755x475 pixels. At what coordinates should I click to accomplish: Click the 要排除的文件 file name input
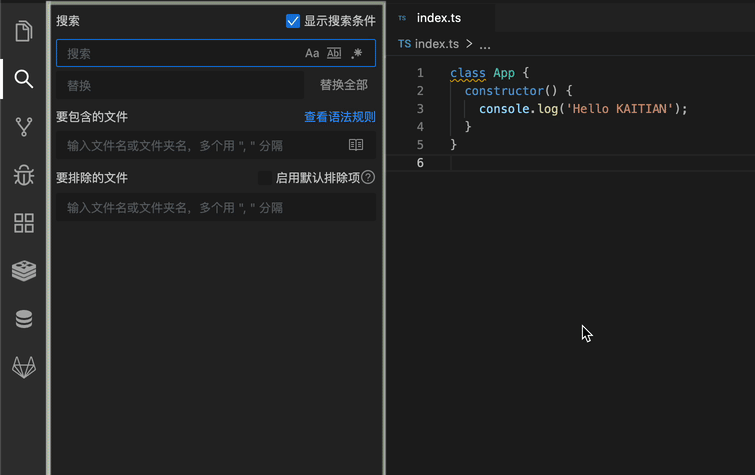216,207
